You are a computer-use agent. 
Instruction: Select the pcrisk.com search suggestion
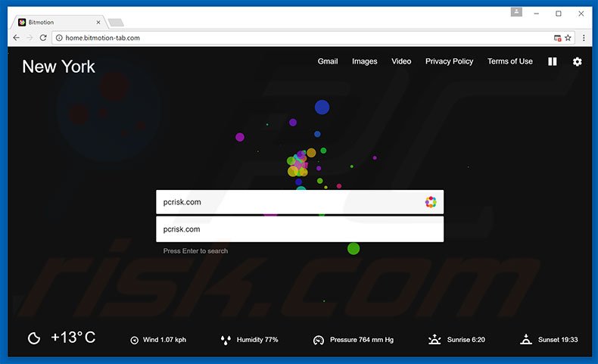(x=300, y=229)
